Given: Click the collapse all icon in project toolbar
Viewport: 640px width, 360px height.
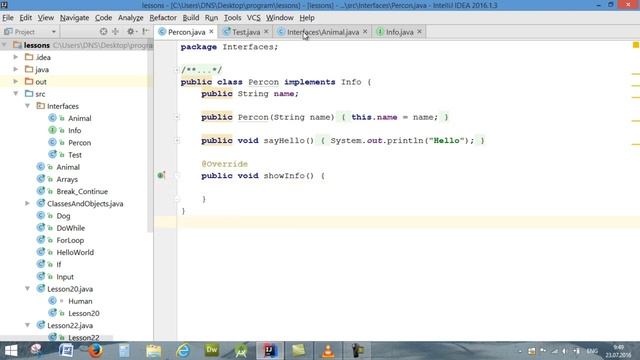Looking at the screenshot, I should [116, 31].
